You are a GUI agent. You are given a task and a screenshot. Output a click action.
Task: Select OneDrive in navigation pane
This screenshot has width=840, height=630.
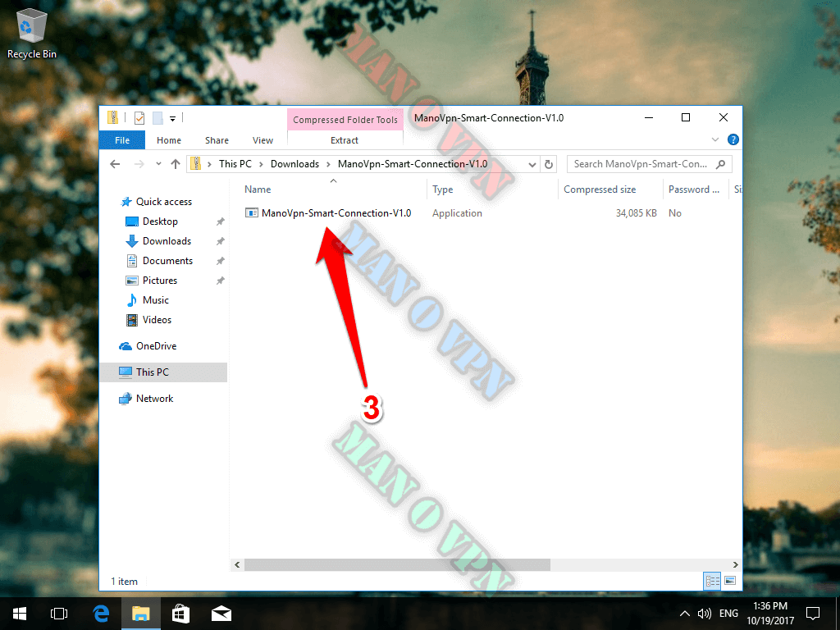click(156, 346)
